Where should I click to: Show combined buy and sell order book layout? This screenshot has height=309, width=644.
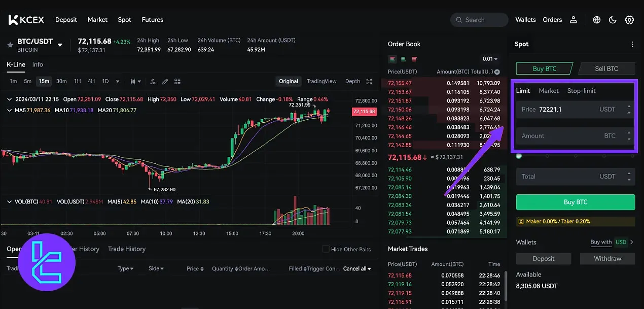pyautogui.click(x=392, y=59)
